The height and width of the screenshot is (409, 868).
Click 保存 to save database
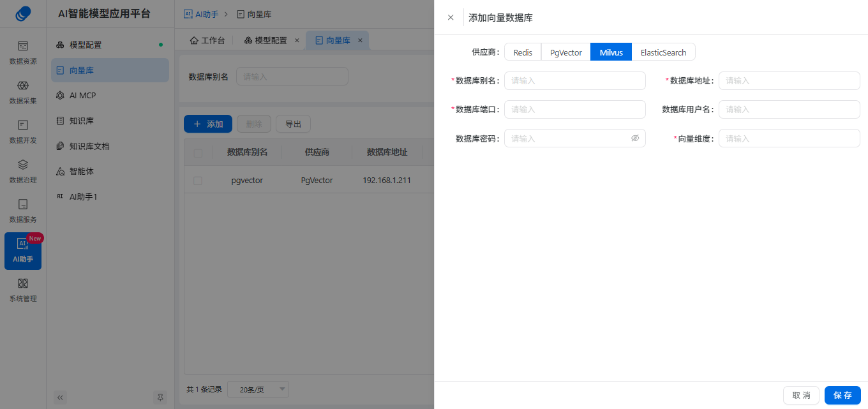point(842,395)
